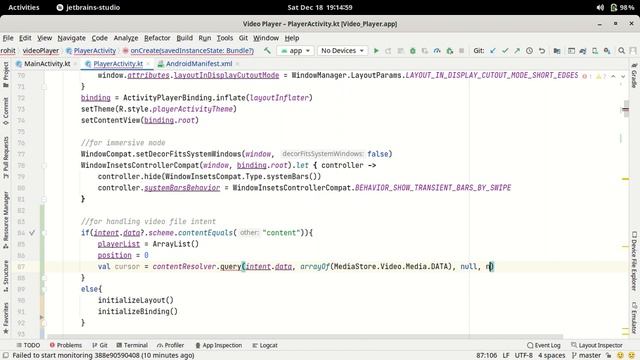Click the Ubuntu volume speaker icon
640x360 pixels.
click(x=600, y=7)
